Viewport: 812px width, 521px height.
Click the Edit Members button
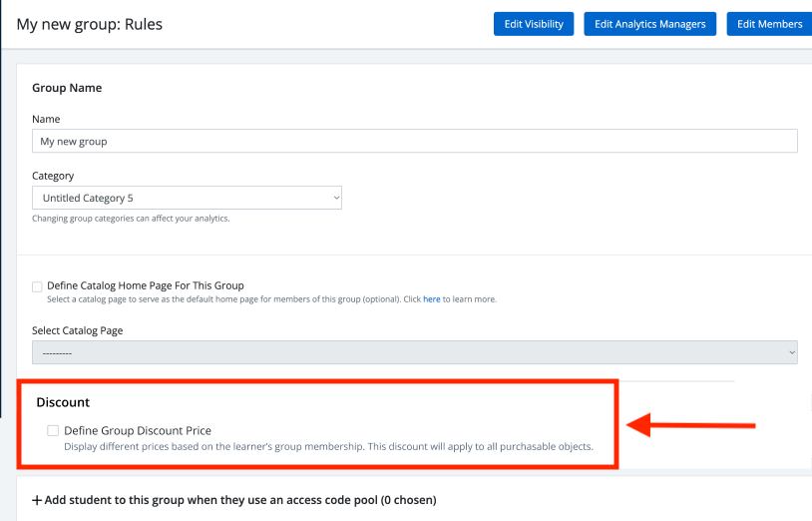(769, 24)
